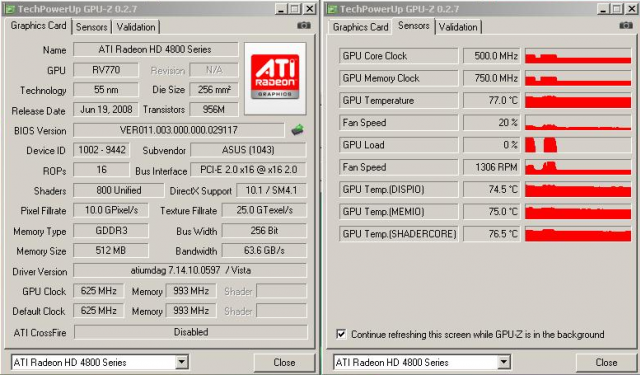Click Bus Interface value PCI-E 2.0 x16
Viewport: 640px width, 375px height.
[x=248, y=170]
